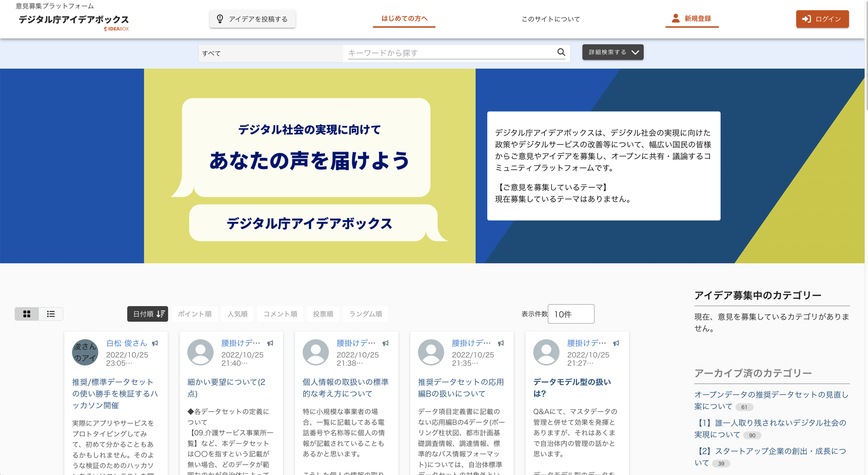Toggle date sort order on 日付順
Screen dimensions: 868x475
[x=147, y=313]
